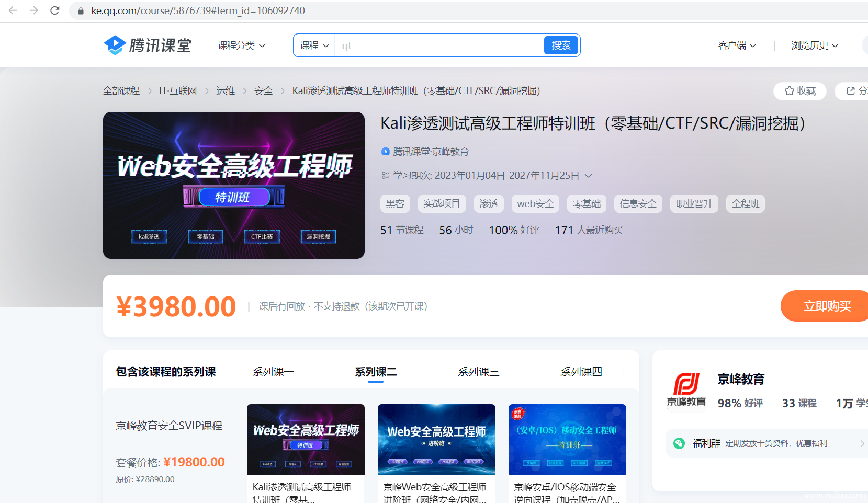This screenshot has height=503, width=868.
Task: Click the 33 课程 stat
Action: pyautogui.click(x=799, y=403)
